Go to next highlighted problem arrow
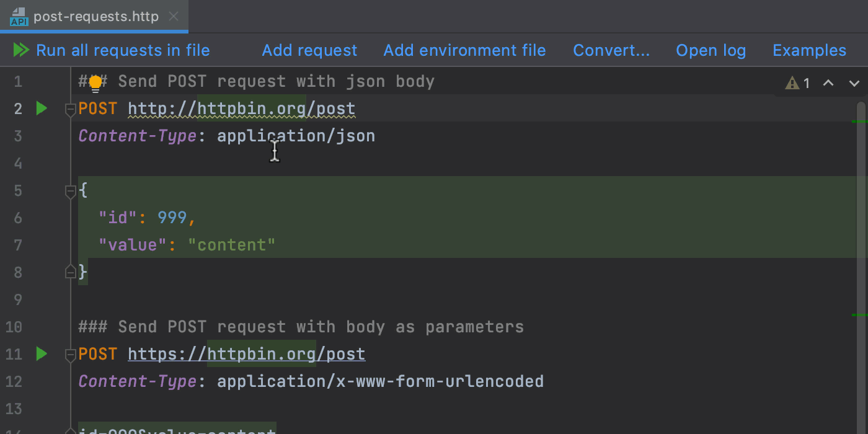 pos(854,83)
